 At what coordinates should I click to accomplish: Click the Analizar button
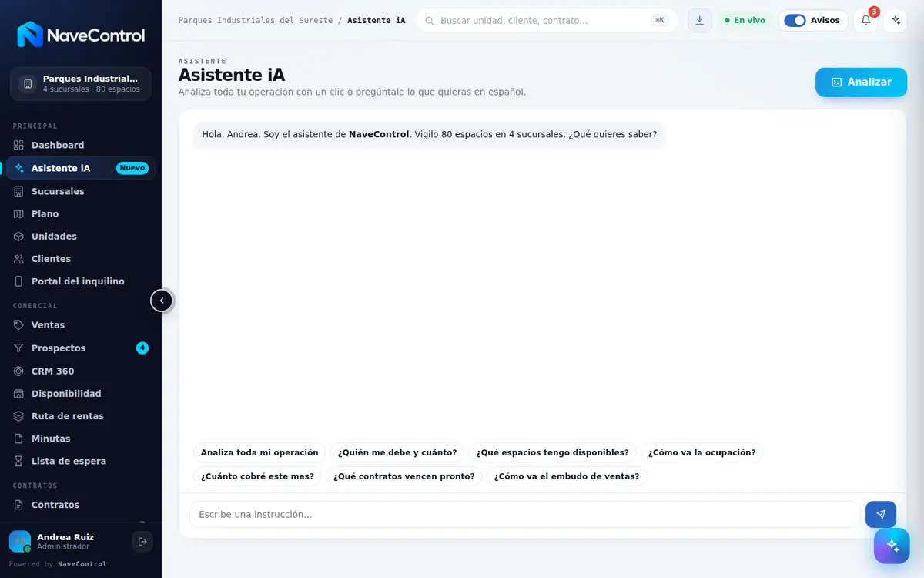click(x=862, y=82)
